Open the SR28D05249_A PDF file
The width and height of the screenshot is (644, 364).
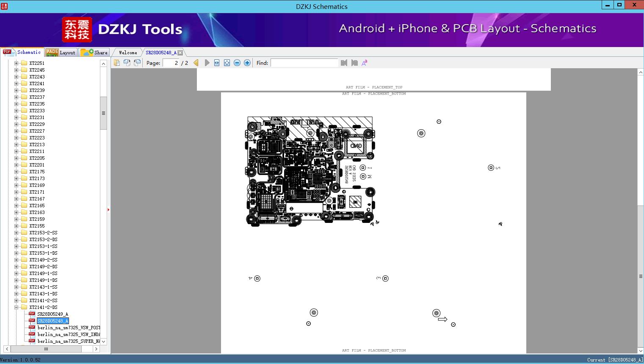click(x=53, y=314)
